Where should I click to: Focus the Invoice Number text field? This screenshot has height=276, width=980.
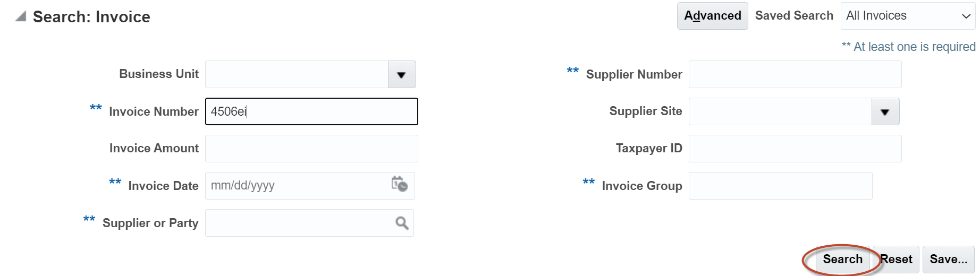(311, 111)
